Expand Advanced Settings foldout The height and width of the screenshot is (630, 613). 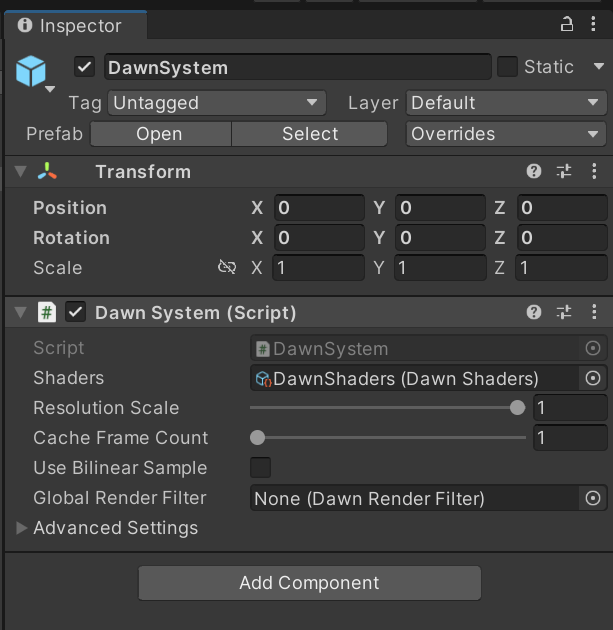(22, 528)
